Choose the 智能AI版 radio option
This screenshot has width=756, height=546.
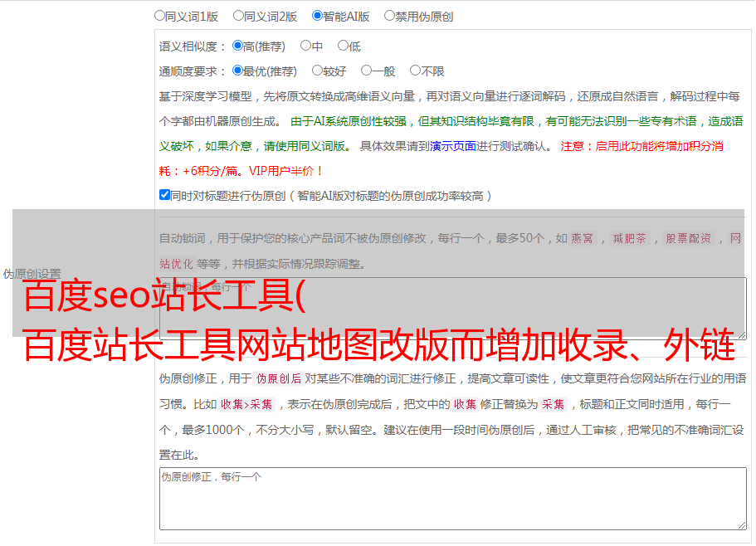pos(317,16)
